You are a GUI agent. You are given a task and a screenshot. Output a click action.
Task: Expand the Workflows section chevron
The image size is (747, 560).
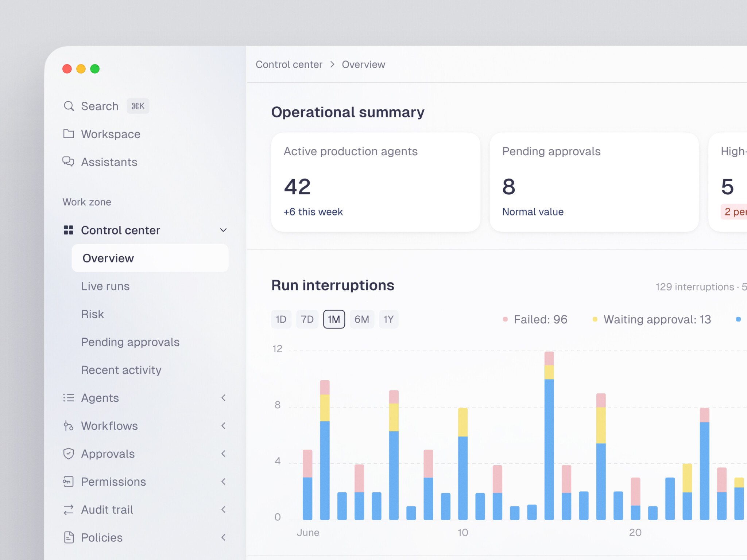223,426
